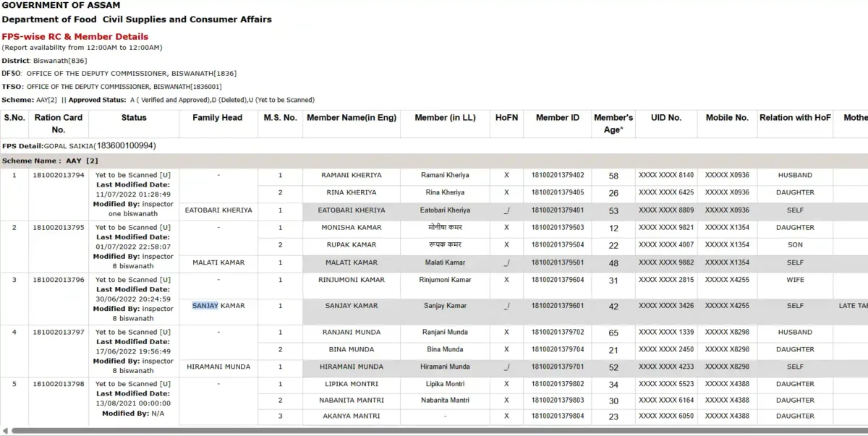Click the masked UID XXXX XXXX 8140
The height and width of the screenshot is (436, 868).
pyautogui.click(x=666, y=175)
